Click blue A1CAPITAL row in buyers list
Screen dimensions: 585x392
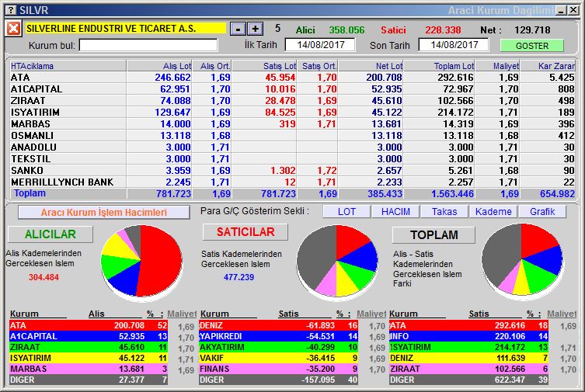click(89, 336)
